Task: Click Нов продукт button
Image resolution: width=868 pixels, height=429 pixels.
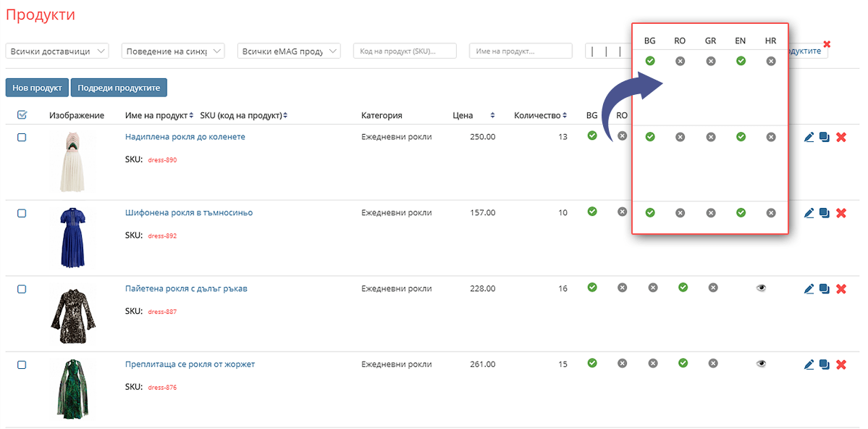Action: pyautogui.click(x=37, y=88)
